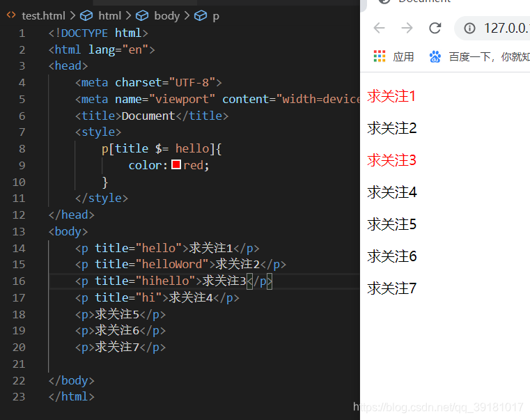Click the Baidu paw favicon bookmark
This screenshot has height=420, width=530.
pos(435,56)
